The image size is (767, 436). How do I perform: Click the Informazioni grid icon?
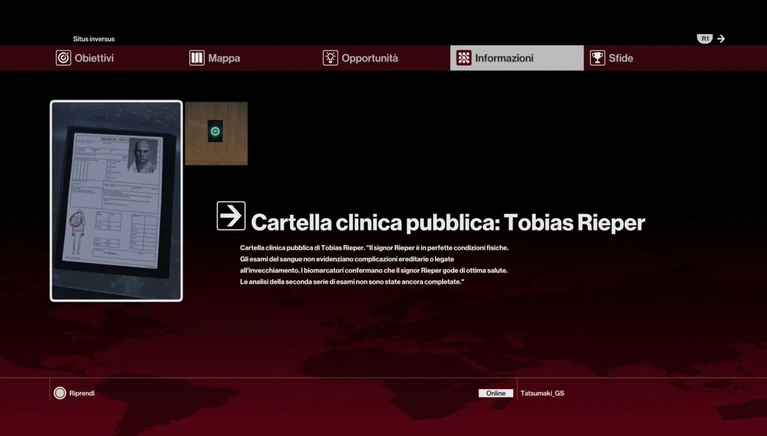tap(464, 58)
